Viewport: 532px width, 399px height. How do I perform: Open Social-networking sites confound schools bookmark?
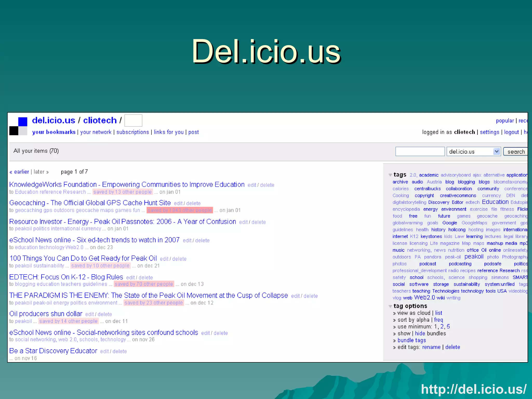click(x=104, y=332)
